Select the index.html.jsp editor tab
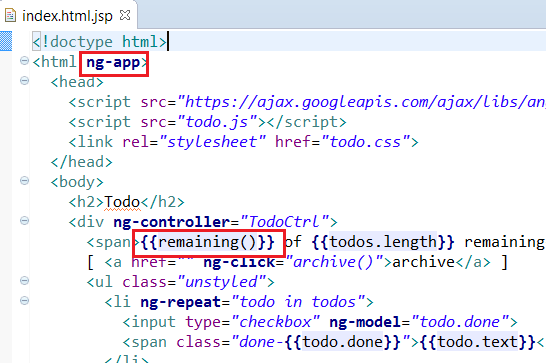This screenshot has height=363, width=546. coord(68,15)
